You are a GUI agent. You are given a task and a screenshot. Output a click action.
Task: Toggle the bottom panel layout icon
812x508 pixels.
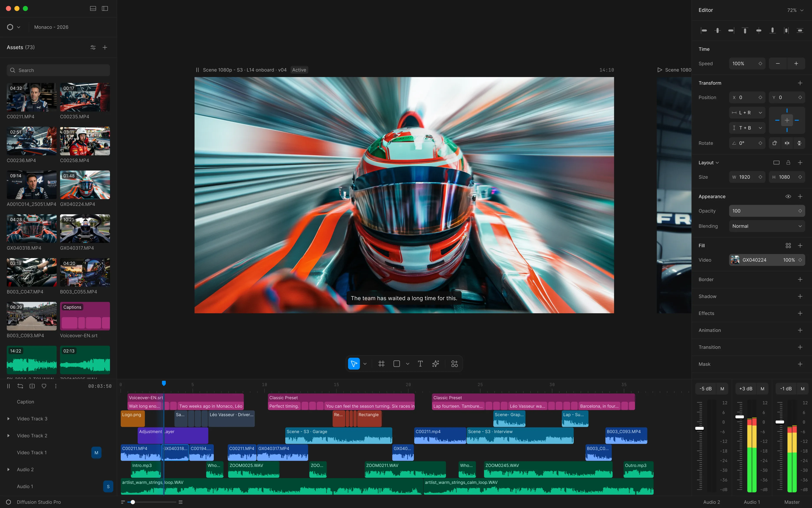tap(93, 8)
